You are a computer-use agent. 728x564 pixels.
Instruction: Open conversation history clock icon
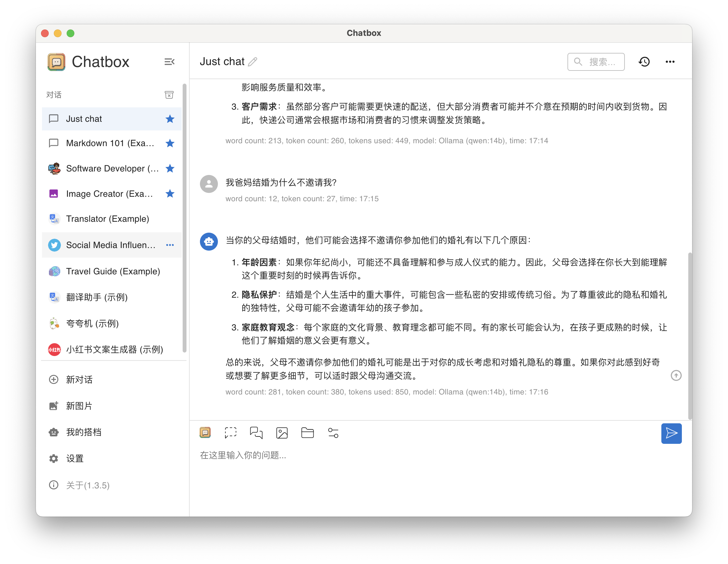(x=644, y=62)
